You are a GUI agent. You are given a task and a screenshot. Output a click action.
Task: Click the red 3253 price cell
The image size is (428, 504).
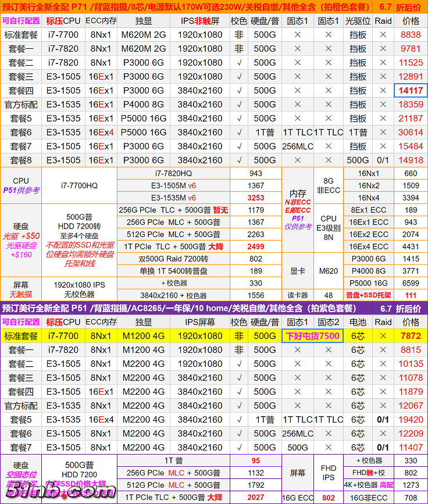(x=255, y=197)
